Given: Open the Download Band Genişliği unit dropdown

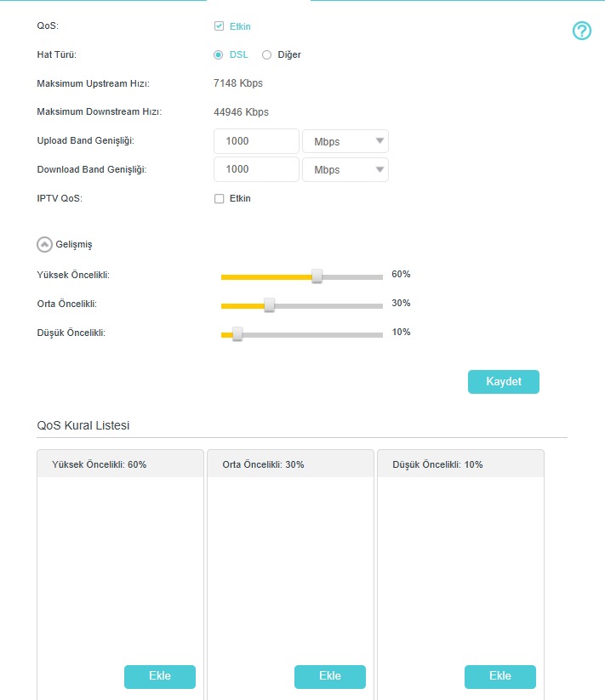Looking at the screenshot, I should [x=345, y=169].
